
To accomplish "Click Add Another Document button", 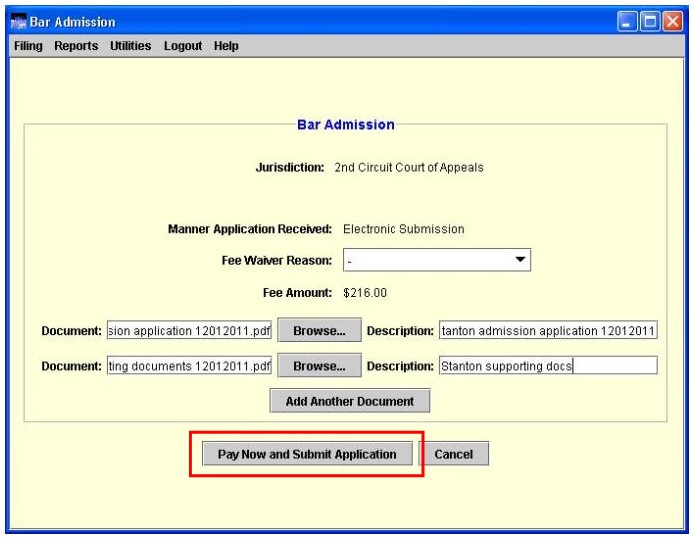I will pyautogui.click(x=350, y=401).
